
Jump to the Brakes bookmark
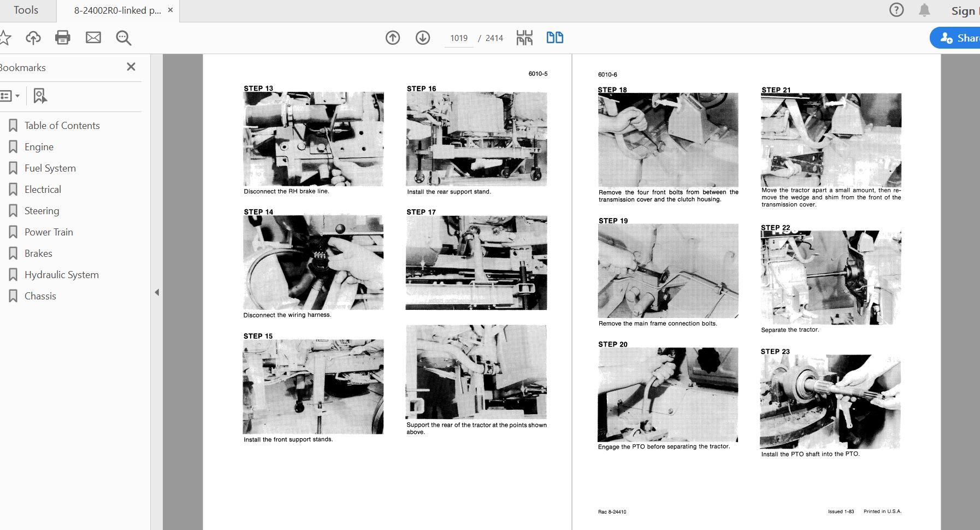pos(38,254)
